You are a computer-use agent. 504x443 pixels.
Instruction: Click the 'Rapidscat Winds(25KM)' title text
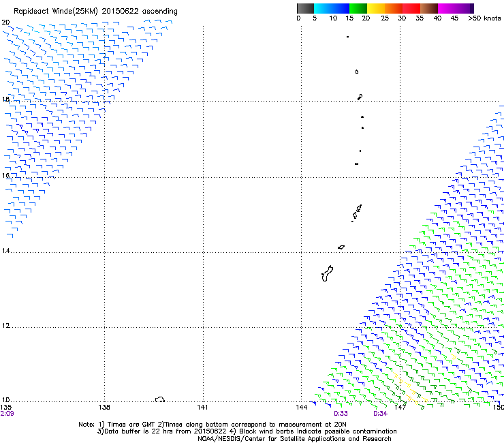(56, 12)
